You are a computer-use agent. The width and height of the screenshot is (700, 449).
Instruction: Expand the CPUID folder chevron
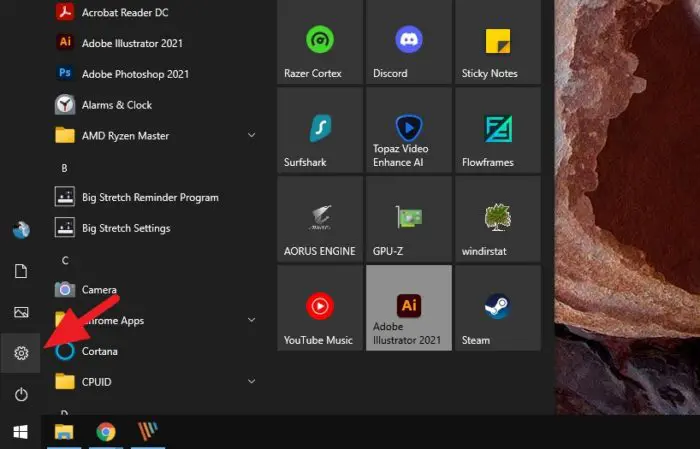point(252,381)
